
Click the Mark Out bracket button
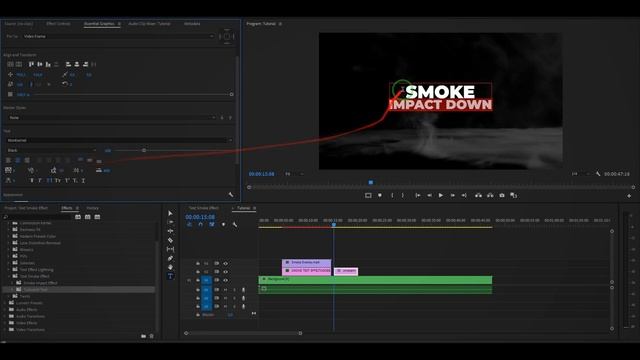tap(403, 196)
